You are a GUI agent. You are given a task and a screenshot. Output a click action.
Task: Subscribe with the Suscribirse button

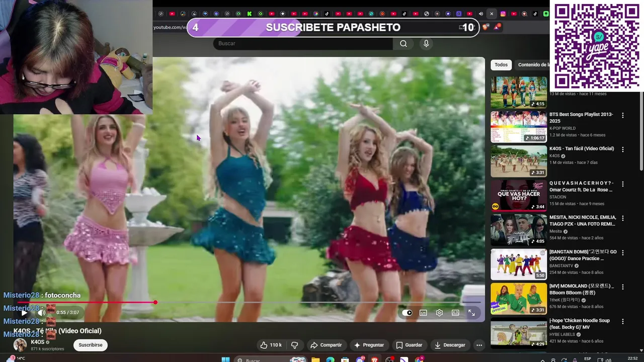(91, 345)
